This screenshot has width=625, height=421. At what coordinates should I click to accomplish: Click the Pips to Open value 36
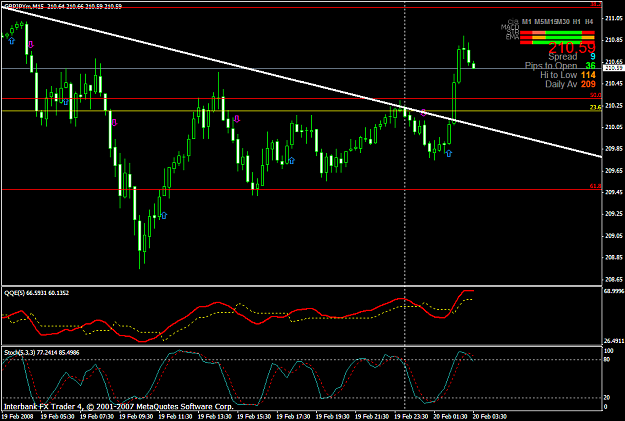coord(590,66)
